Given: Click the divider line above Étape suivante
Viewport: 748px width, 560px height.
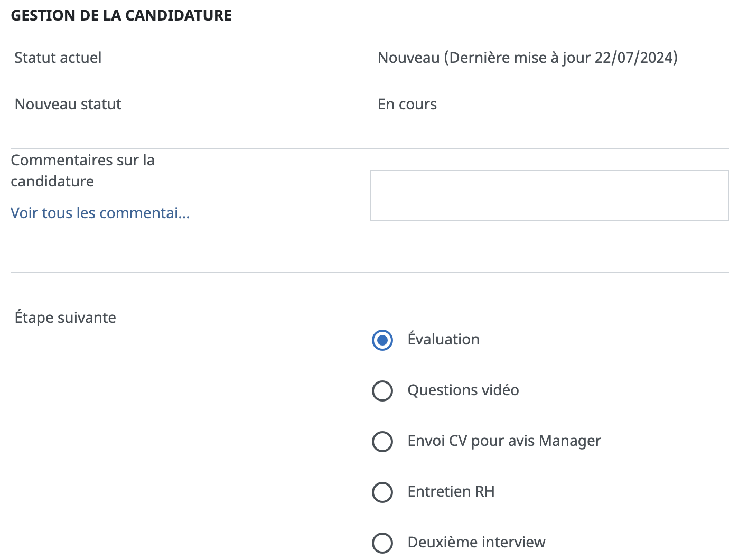Looking at the screenshot, I should coord(370,272).
